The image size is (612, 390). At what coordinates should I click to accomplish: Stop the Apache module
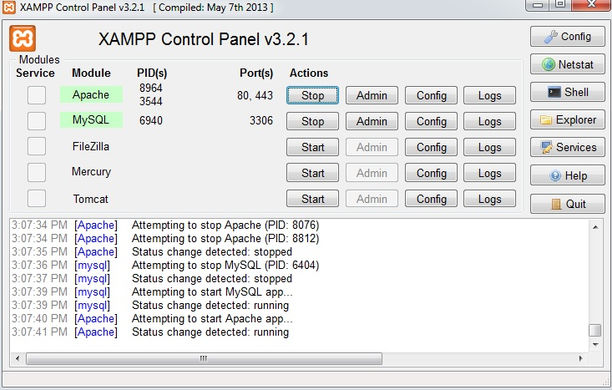coord(312,95)
